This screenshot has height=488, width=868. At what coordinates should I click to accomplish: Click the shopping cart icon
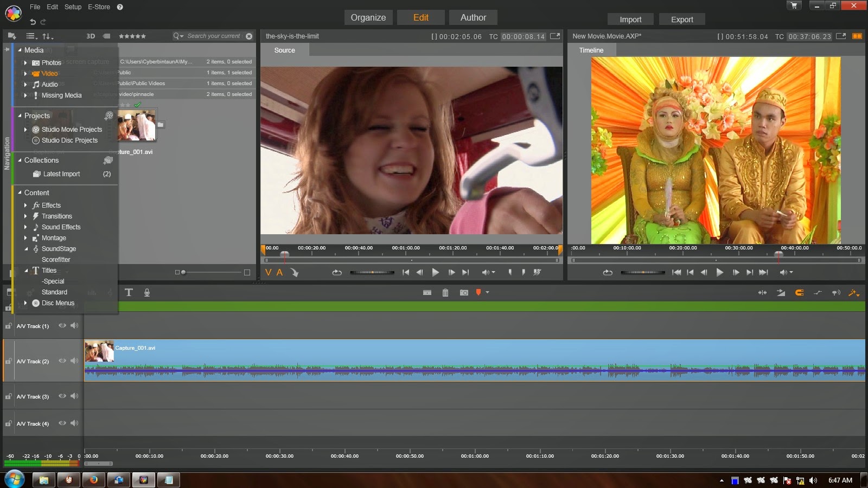[794, 6]
